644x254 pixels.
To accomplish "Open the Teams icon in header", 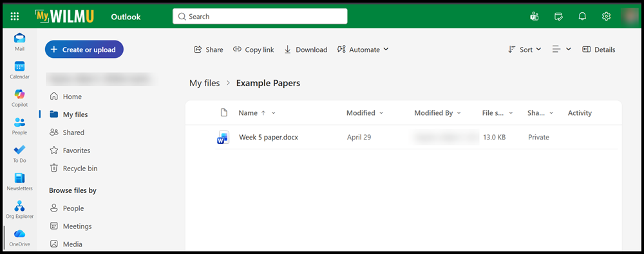I will [535, 17].
